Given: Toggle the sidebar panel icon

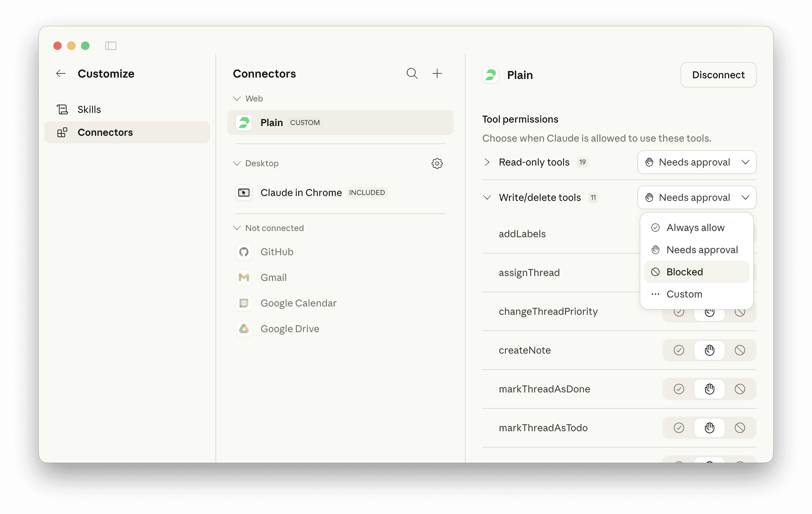Looking at the screenshot, I should (x=111, y=46).
